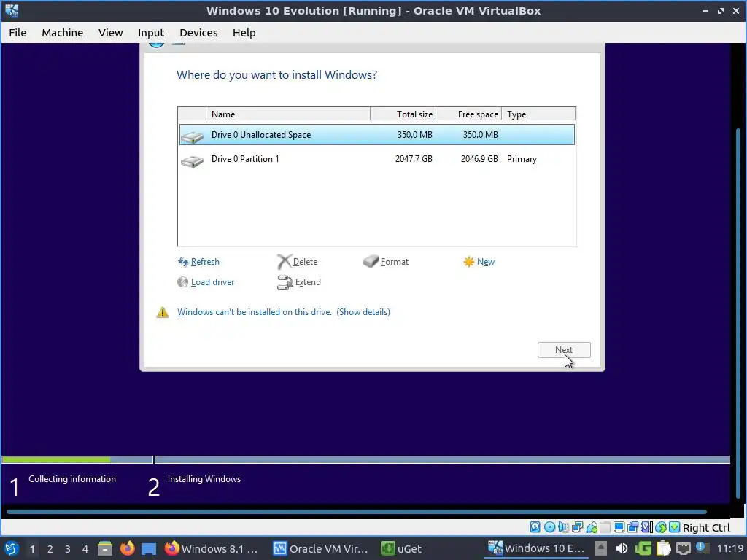
Task: Launch Firefox from the quick launch
Action: (127, 548)
